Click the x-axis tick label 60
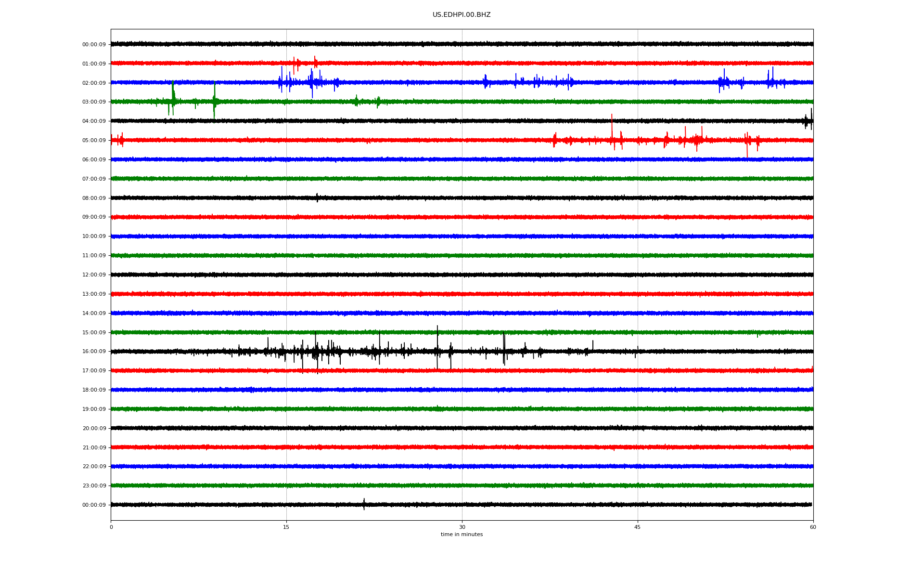The image size is (924, 578). point(813,527)
